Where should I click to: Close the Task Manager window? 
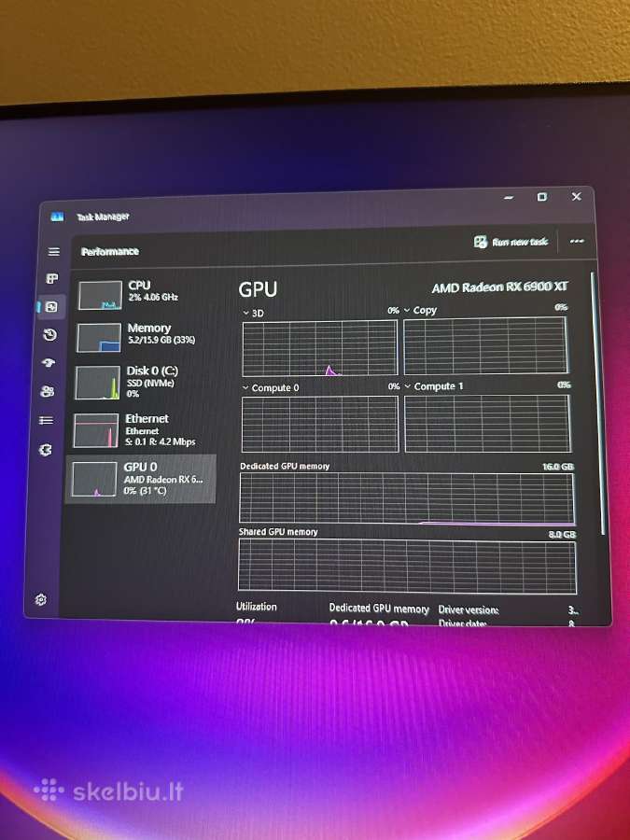(x=577, y=196)
